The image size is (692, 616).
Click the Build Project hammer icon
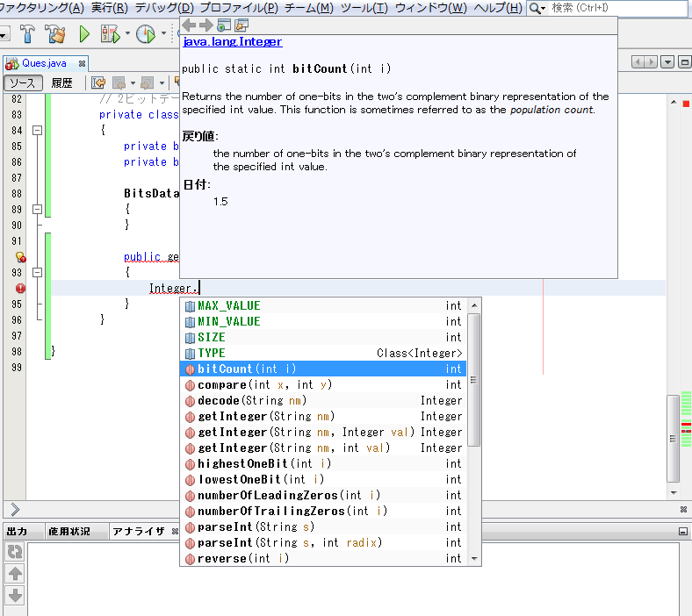click(x=28, y=33)
